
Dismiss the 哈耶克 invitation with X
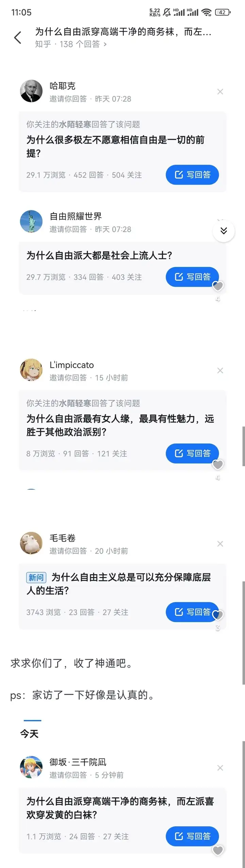(220, 92)
